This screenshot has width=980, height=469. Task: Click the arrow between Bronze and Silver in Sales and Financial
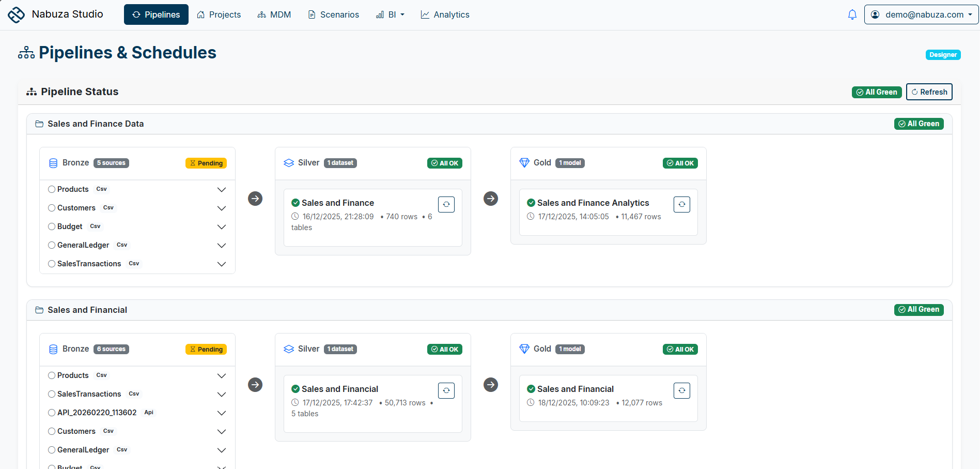click(255, 385)
